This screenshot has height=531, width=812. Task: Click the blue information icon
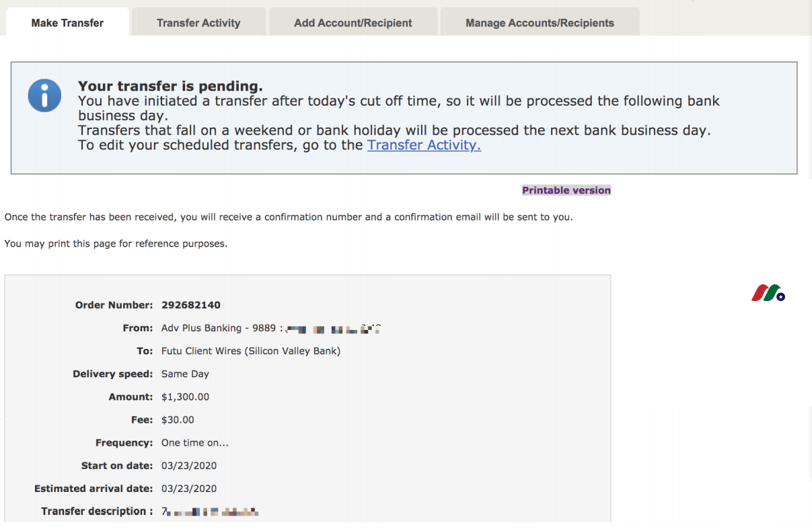44,95
